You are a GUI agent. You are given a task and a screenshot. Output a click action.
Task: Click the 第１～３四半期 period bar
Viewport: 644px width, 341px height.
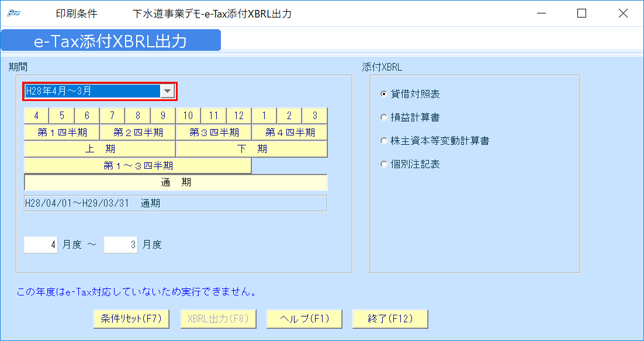[x=137, y=165]
